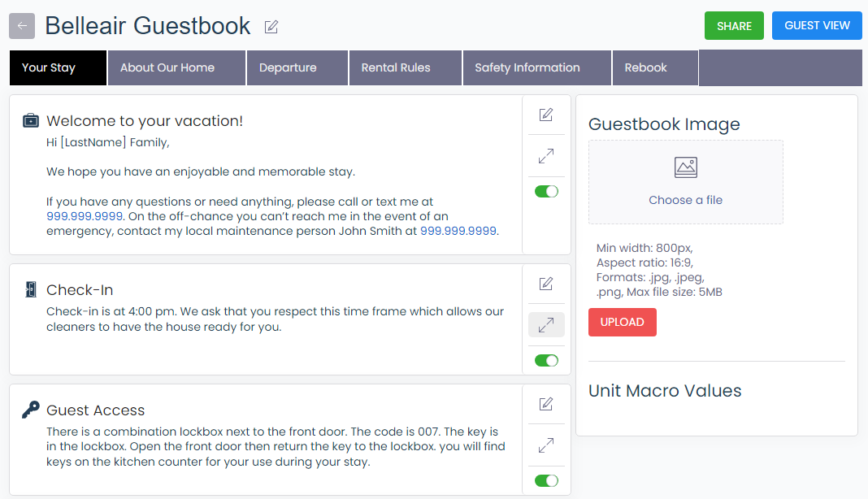
Task: Edit the Check-In section
Action: pos(546,284)
